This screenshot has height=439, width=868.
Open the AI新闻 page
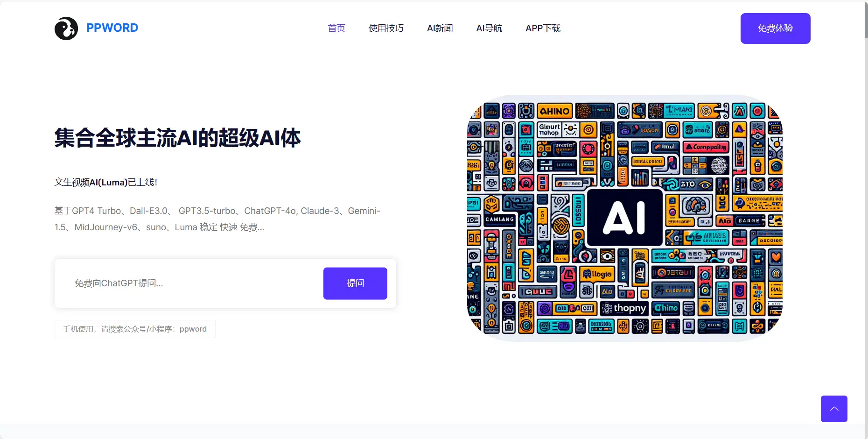[440, 28]
